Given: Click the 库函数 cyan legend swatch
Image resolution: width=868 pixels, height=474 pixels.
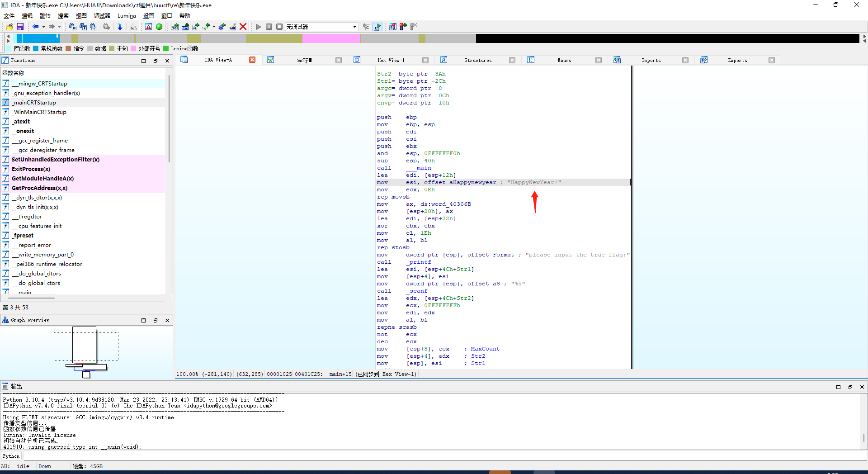Looking at the screenshot, I should pyautogui.click(x=9, y=48).
